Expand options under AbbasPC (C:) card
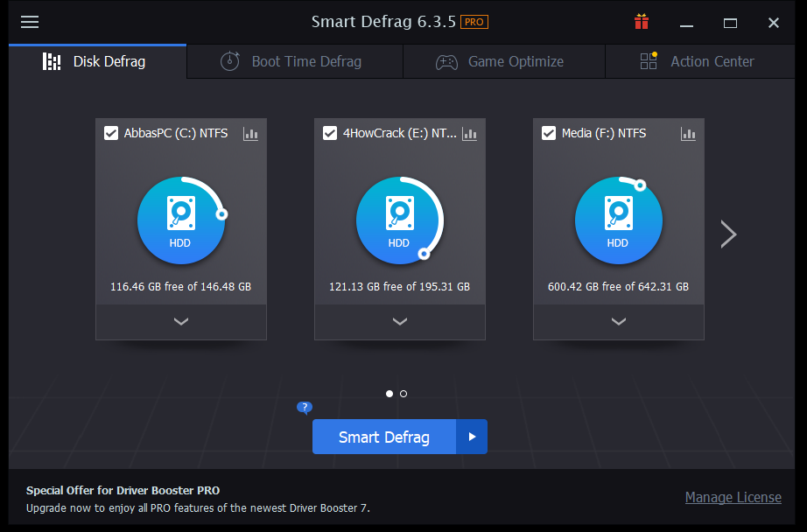The image size is (807, 532). click(181, 322)
